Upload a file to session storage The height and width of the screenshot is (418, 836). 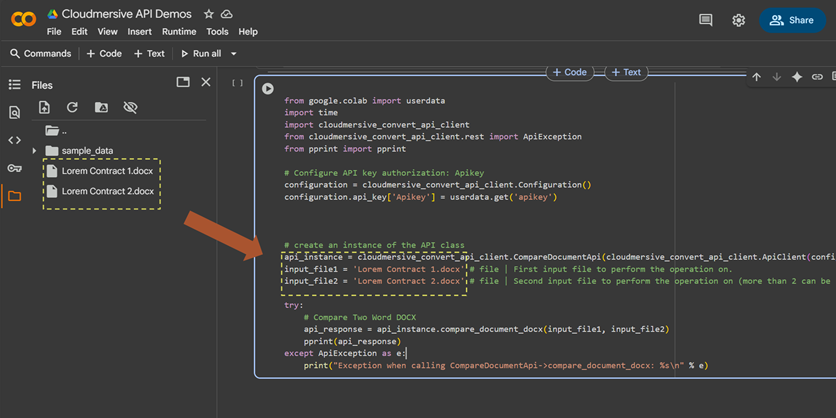pos(44,107)
